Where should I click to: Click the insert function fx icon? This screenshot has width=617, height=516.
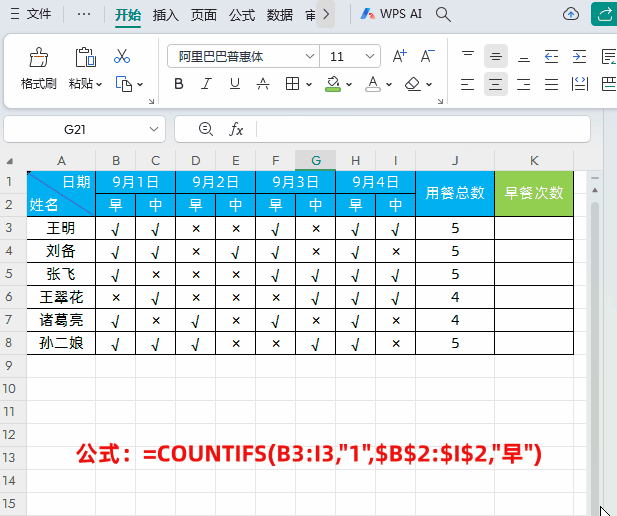(237, 129)
